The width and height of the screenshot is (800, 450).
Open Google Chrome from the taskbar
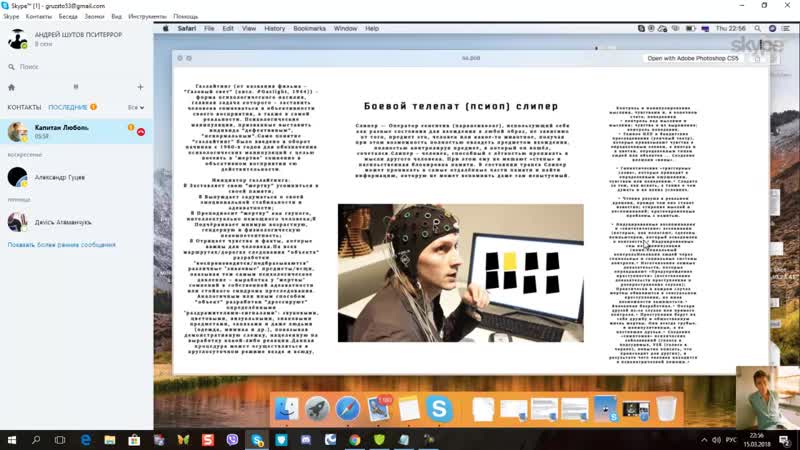(355, 440)
